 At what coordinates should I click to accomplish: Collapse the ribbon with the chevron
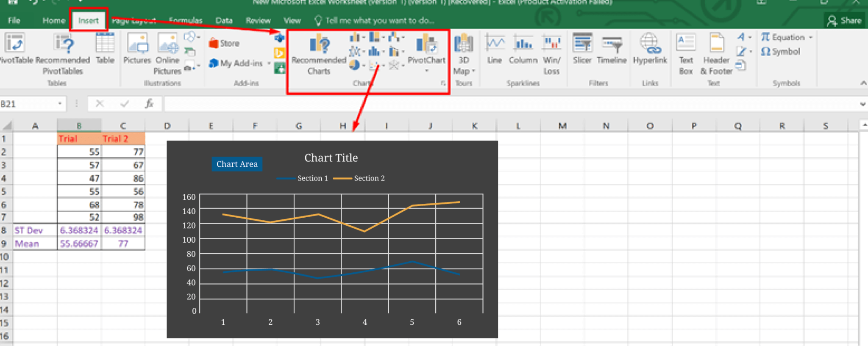pos(863,83)
